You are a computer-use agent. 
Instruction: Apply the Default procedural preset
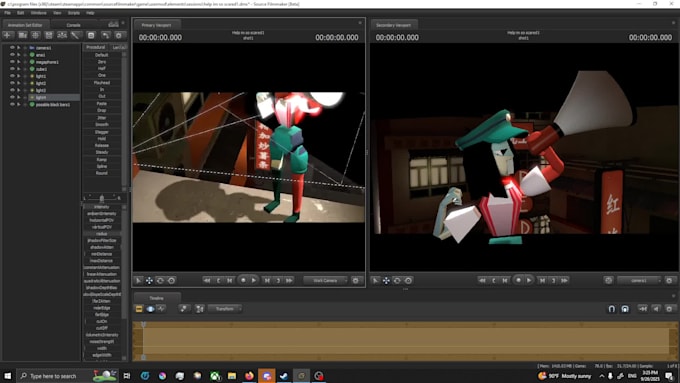102,55
